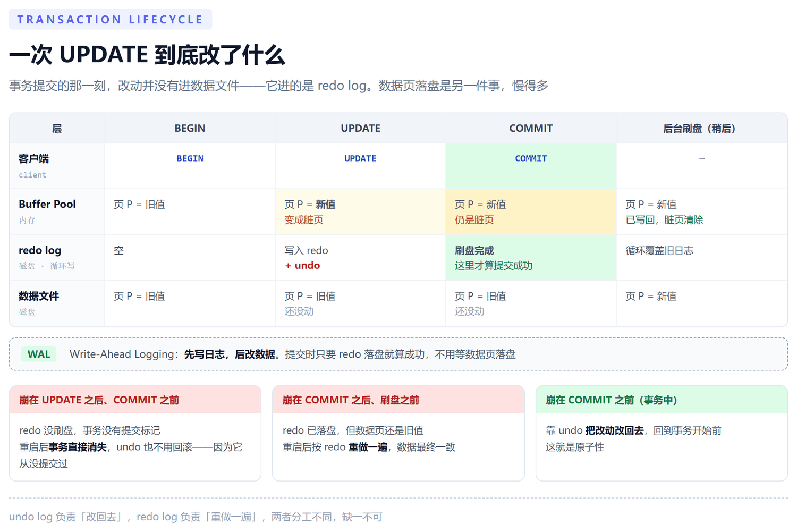This screenshot has width=797, height=532.
Task: Select the redo log row label
Action: point(40,250)
